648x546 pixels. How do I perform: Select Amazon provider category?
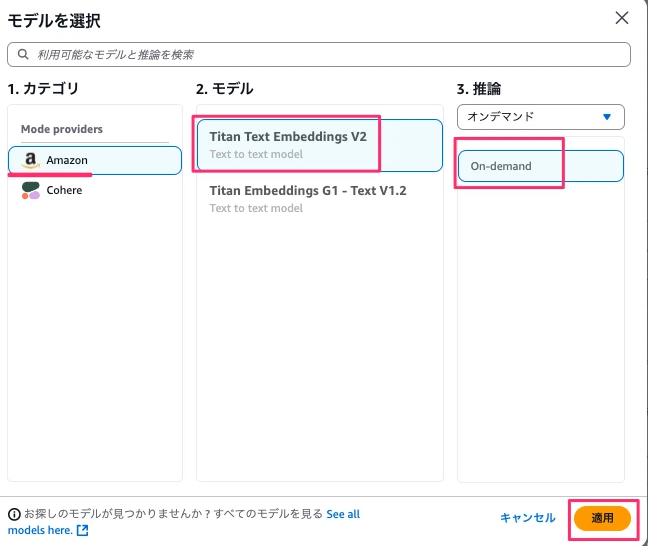(x=95, y=160)
